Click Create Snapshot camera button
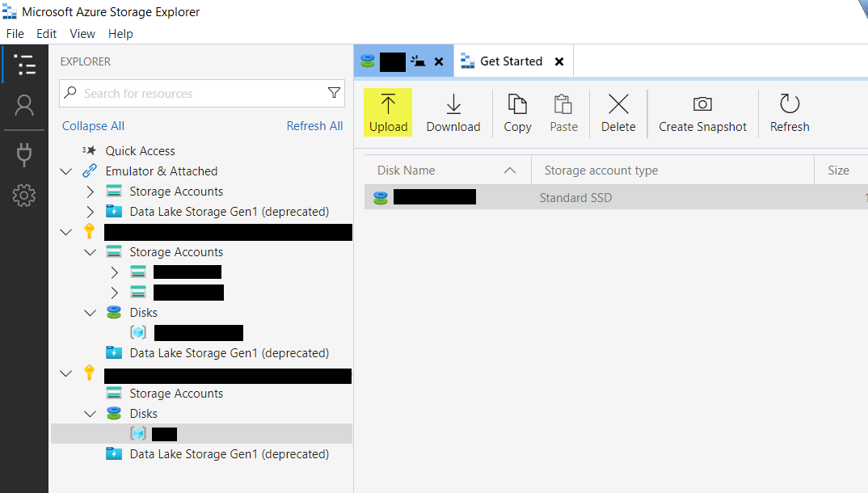 tap(702, 113)
